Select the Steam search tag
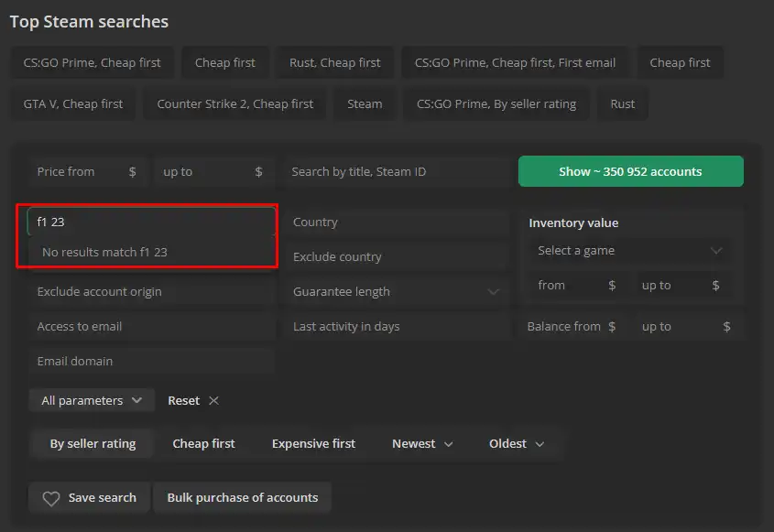774x532 pixels. coord(365,104)
